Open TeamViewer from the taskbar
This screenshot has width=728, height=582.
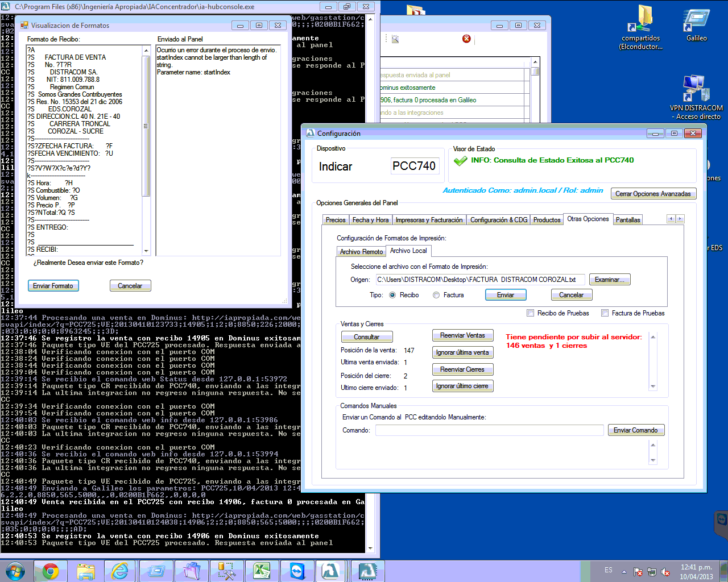point(297,571)
